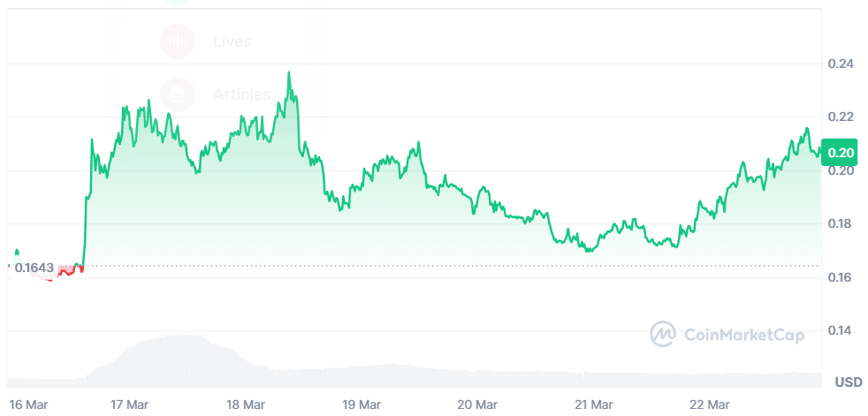Click the USD currency label
This screenshot has height=416, width=868.
tap(848, 382)
